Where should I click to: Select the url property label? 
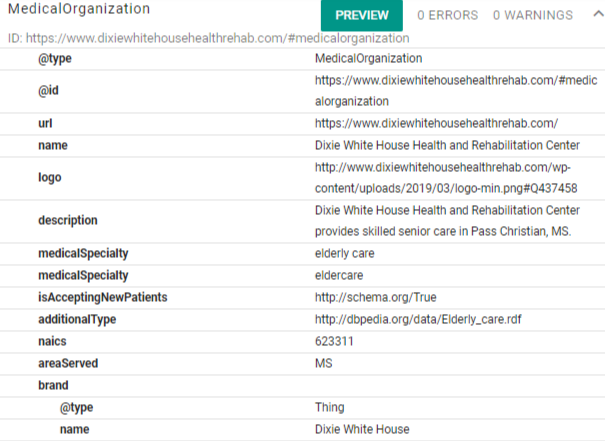click(x=45, y=123)
